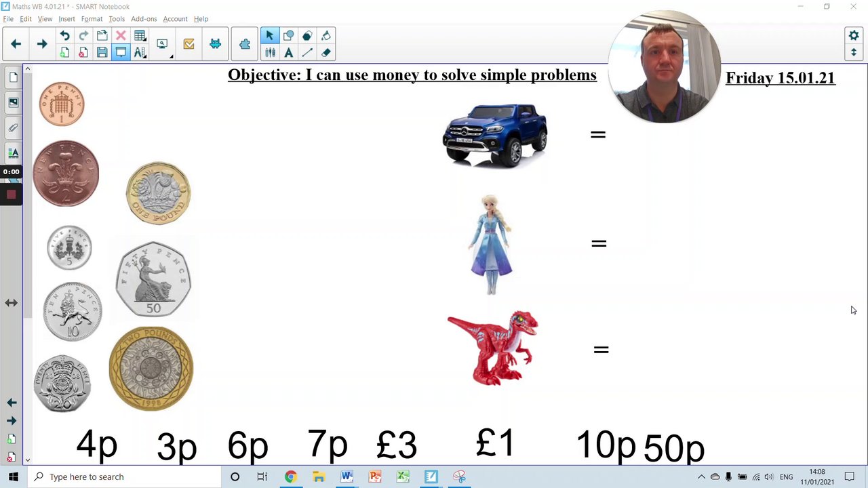Open the Measurement Tools dropdown
This screenshot has width=868, height=488.
pos(140,52)
